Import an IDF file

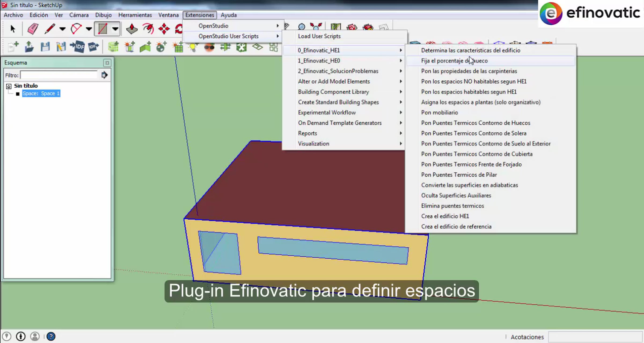coord(77,47)
